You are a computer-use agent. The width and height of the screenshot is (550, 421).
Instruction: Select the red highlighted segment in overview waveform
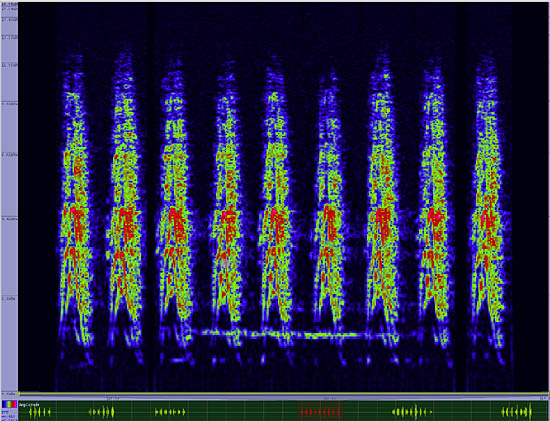coord(320,412)
